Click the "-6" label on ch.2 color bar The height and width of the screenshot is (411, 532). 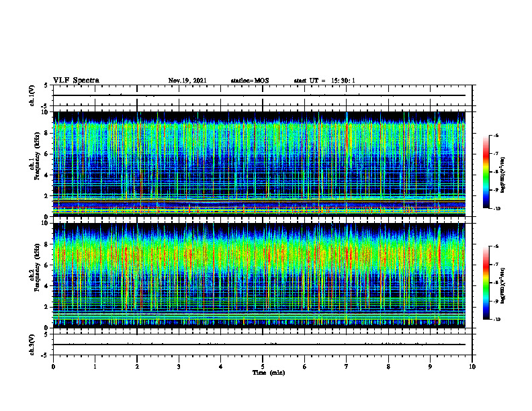[x=496, y=246]
